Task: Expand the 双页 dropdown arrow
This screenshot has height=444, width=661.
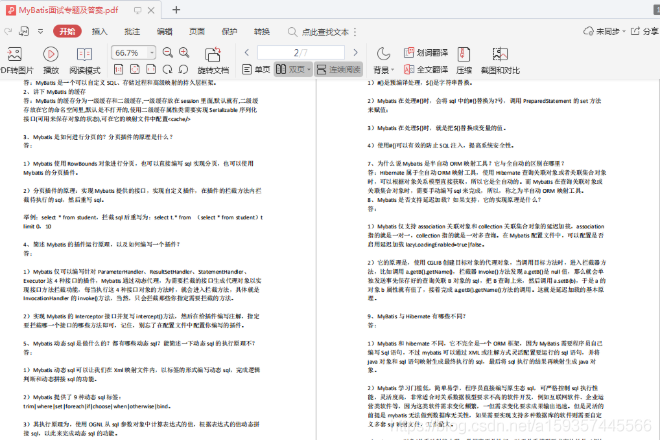Action: pos(309,70)
